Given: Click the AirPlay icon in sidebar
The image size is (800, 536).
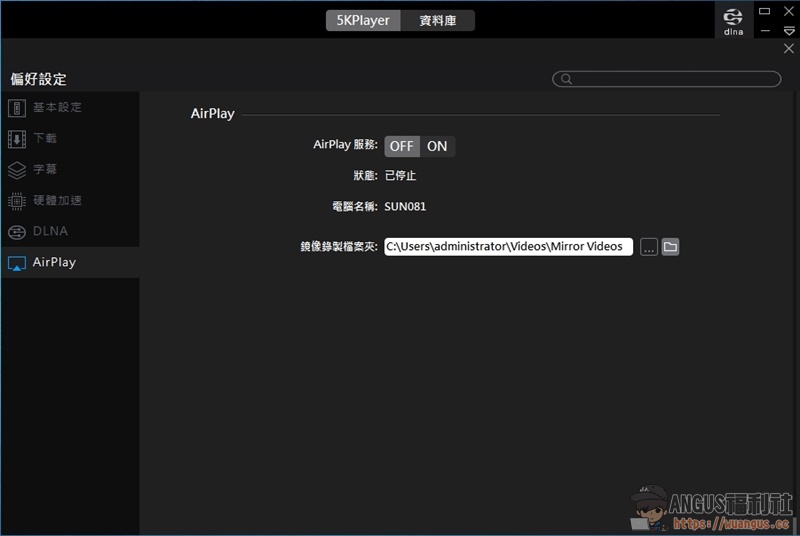Looking at the screenshot, I should [17, 263].
